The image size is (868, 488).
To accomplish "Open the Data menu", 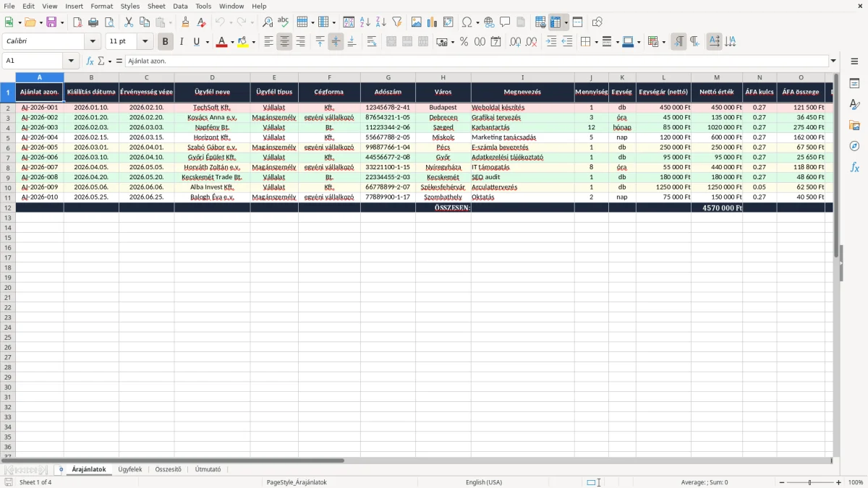I will (180, 6).
